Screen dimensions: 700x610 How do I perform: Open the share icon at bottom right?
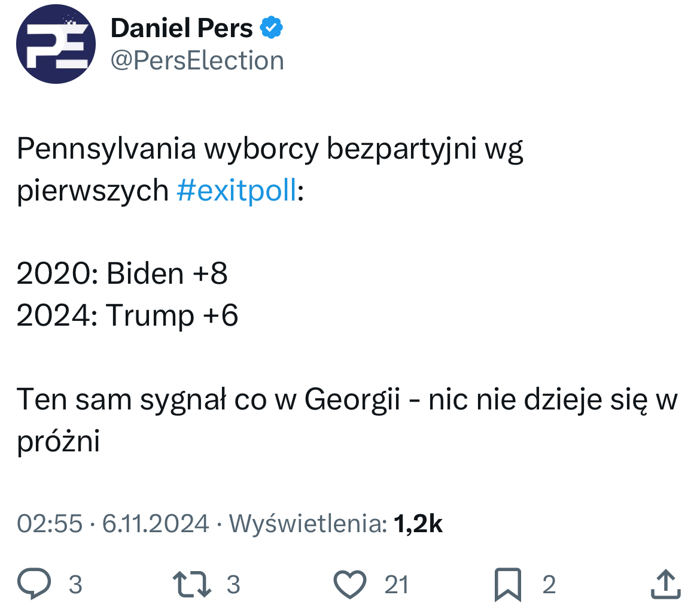(x=665, y=584)
